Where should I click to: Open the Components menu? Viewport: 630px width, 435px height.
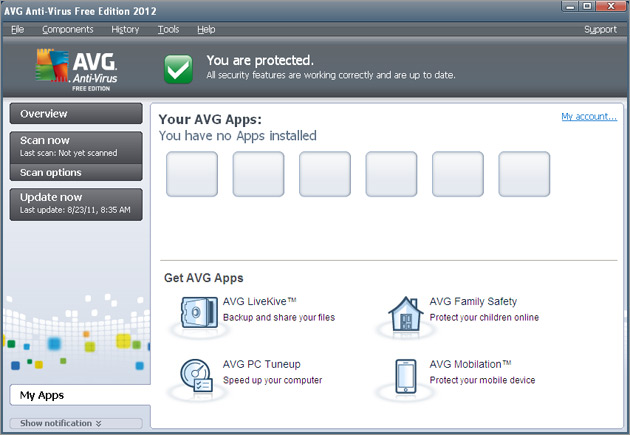[68, 29]
